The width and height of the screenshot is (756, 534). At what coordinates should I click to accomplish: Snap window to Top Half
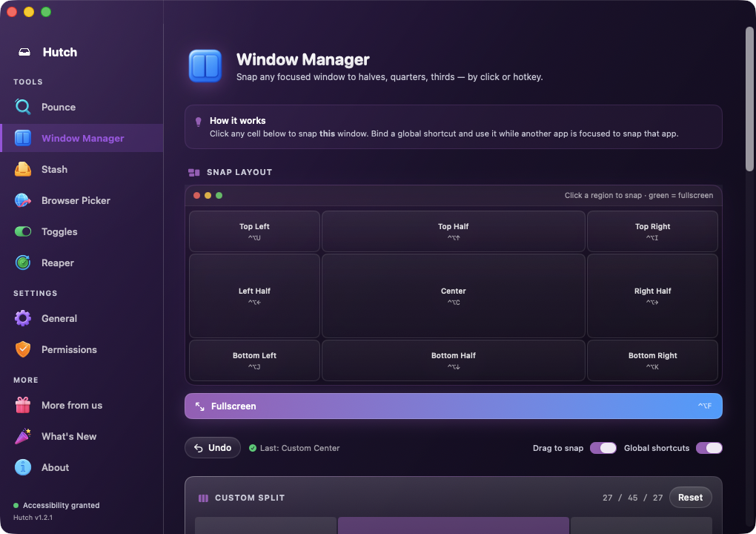[453, 231]
